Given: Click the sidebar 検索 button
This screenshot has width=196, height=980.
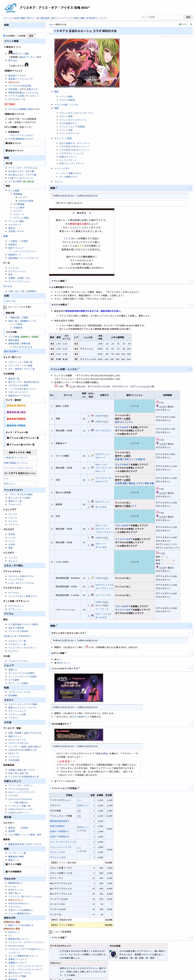Looking at the screenshot, I should click(x=31, y=36).
